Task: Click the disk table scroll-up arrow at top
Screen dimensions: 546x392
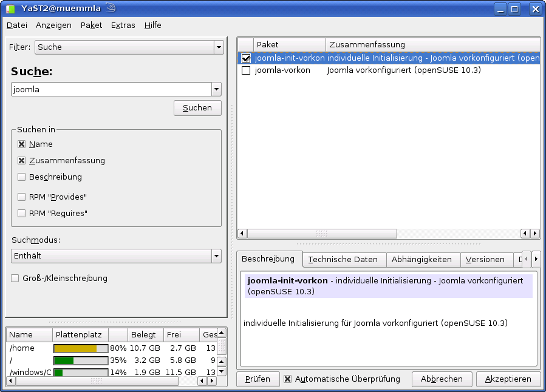Action: [x=222, y=333]
